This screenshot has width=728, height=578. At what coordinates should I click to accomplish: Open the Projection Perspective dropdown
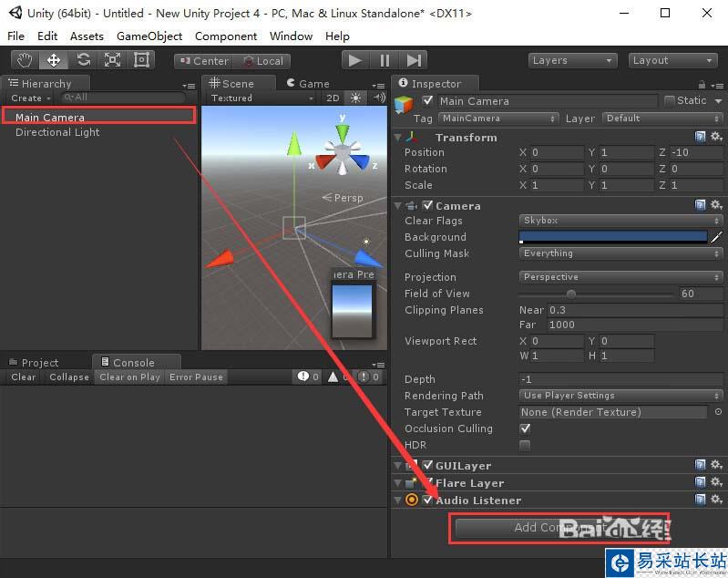pos(620,277)
